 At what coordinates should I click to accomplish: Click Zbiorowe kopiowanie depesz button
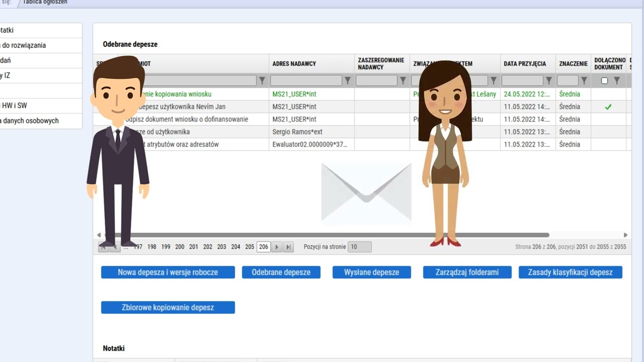[x=168, y=307]
